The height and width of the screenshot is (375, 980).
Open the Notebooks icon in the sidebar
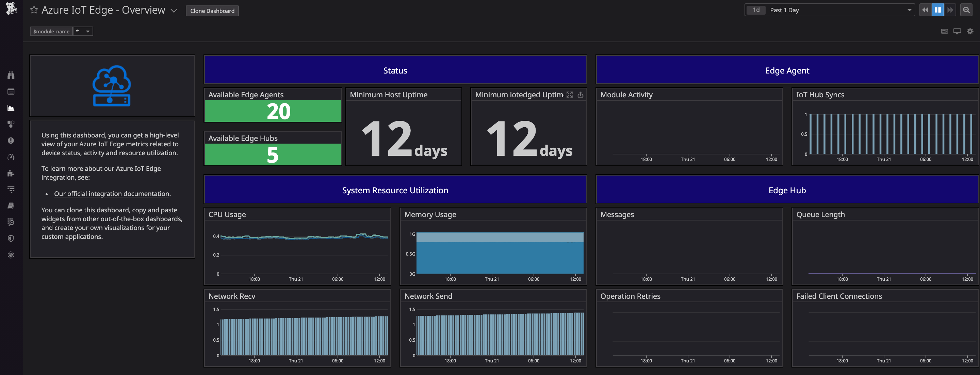pyautogui.click(x=11, y=206)
